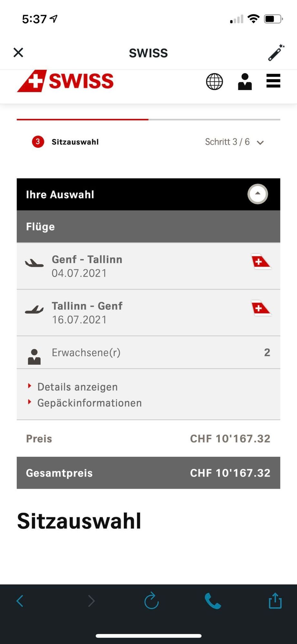Screen dimensions: 297x644
Task: Collapse the Ihre Auswahl panel
Action: (x=258, y=194)
